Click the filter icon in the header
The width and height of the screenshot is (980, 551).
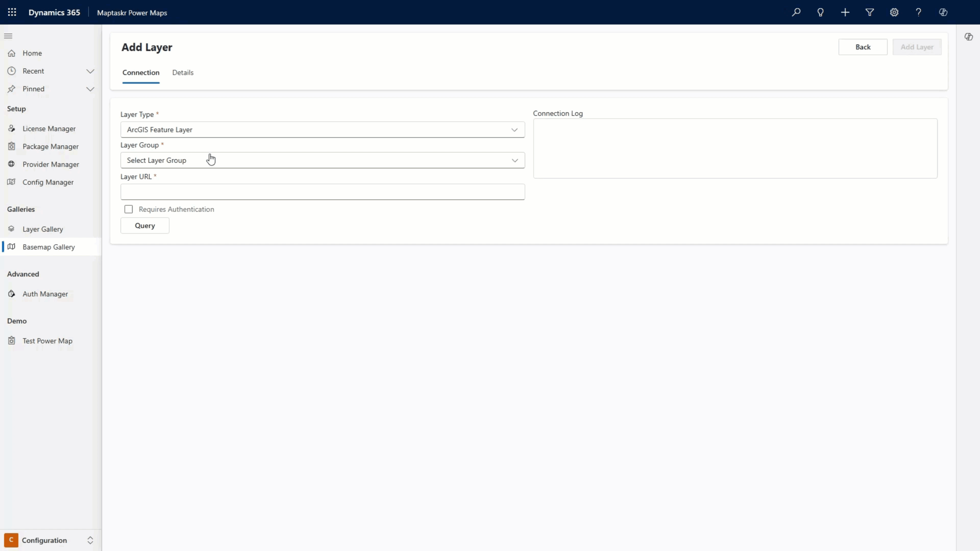coord(870,12)
